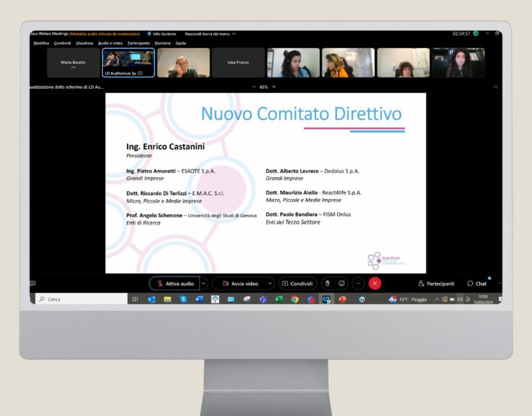Open the Partecipante menu
Viewport: 532px width, 416px height.
pos(139,43)
